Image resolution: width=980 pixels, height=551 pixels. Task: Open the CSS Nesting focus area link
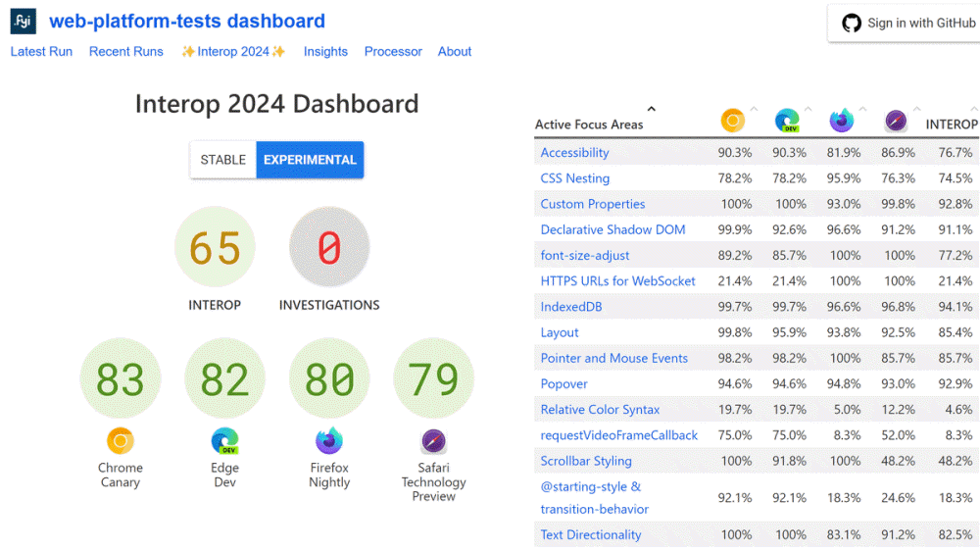(x=574, y=178)
